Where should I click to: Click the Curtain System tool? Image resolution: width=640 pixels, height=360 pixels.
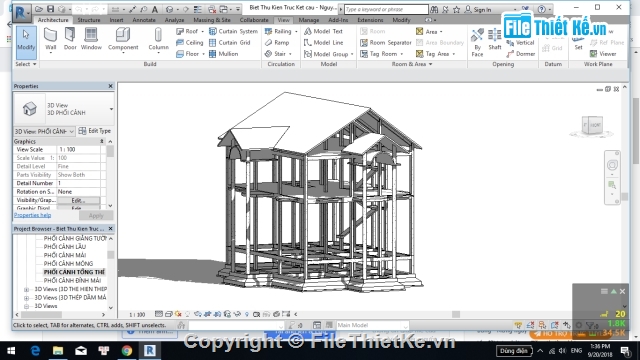(x=233, y=31)
